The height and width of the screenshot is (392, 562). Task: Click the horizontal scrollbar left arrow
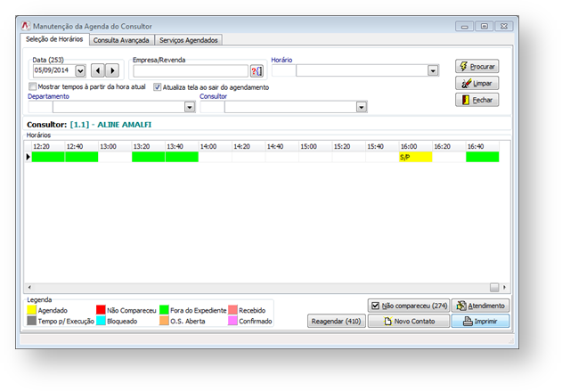point(29,287)
